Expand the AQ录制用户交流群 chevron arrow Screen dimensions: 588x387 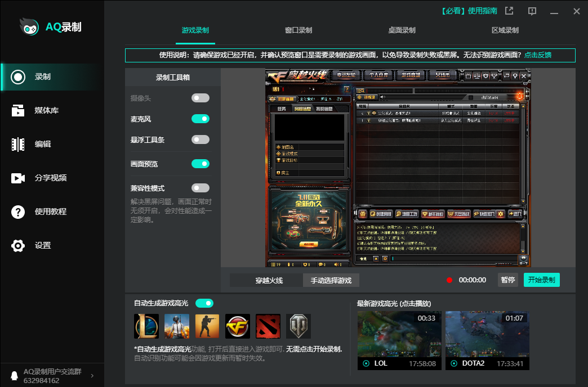pos(92,376)
